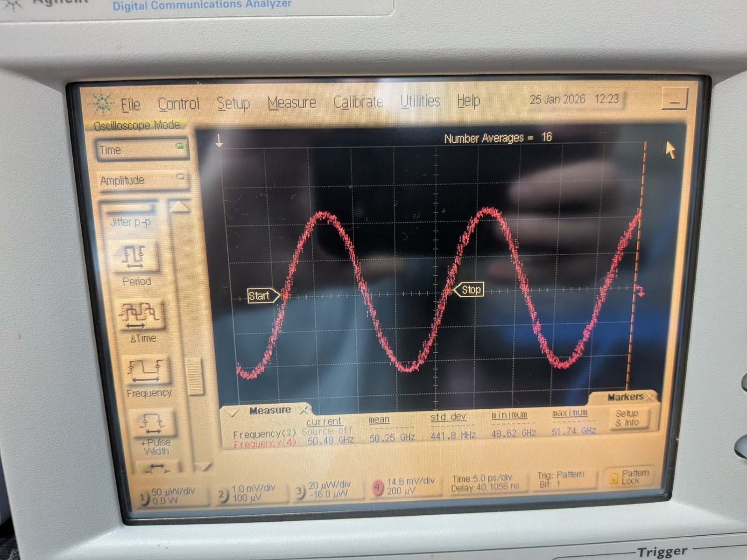The height and width of the screenshot is (560, 747).
Task: Click the Start marker label
Action: [x=263, y=295]
